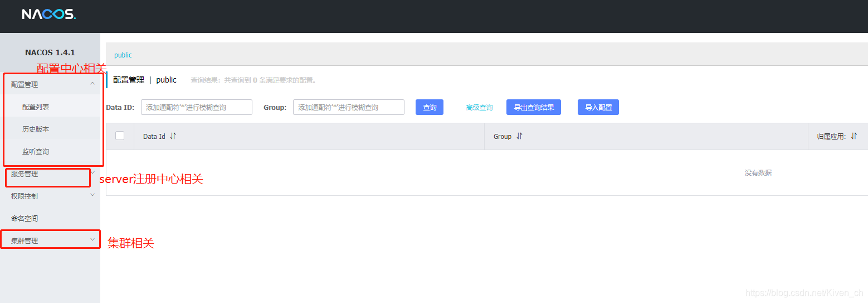
Task: Focus the Group search input
Action: tap(349, 107)
